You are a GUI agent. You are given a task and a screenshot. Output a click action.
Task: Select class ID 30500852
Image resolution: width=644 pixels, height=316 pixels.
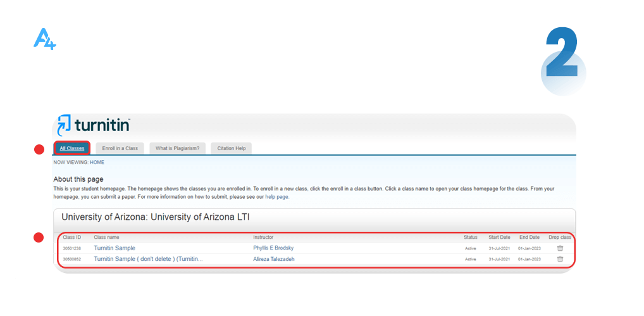pos(72,259)
